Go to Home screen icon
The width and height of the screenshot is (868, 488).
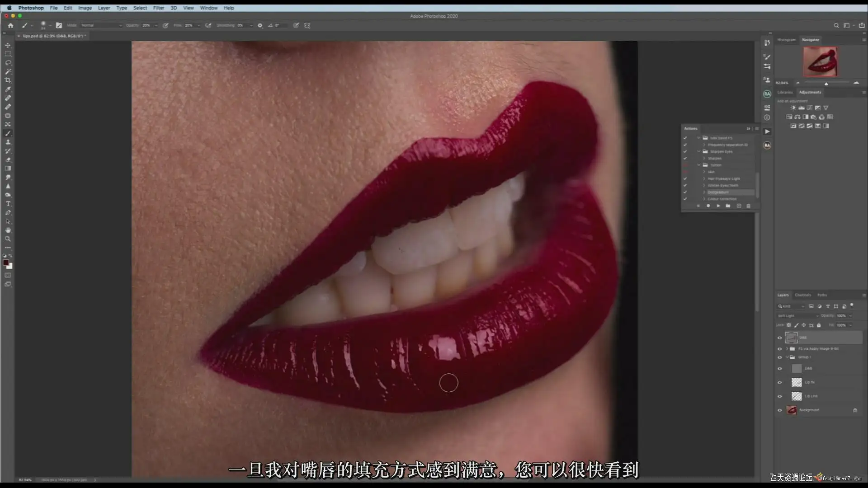tap(10, 26)
